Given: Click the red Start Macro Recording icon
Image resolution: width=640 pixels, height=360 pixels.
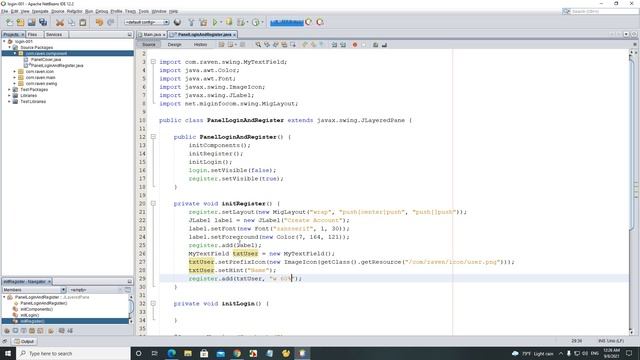Looking at the screenshot, I should (x=355, y=44).
